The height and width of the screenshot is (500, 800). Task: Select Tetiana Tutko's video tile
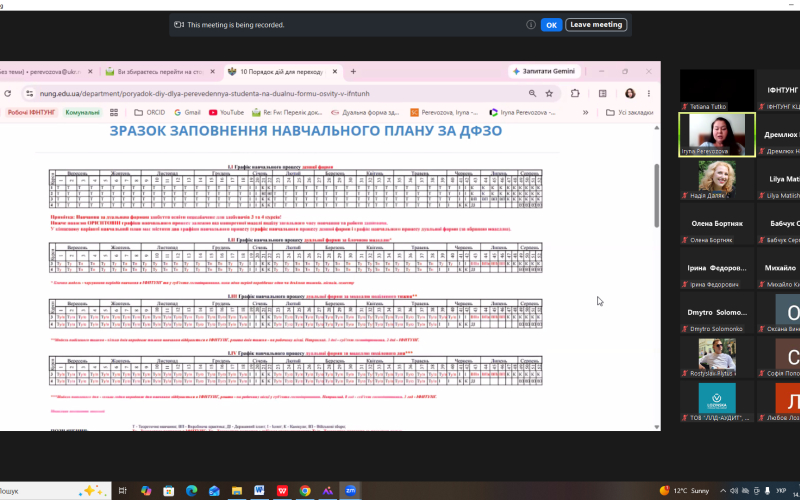coord(717,90)
